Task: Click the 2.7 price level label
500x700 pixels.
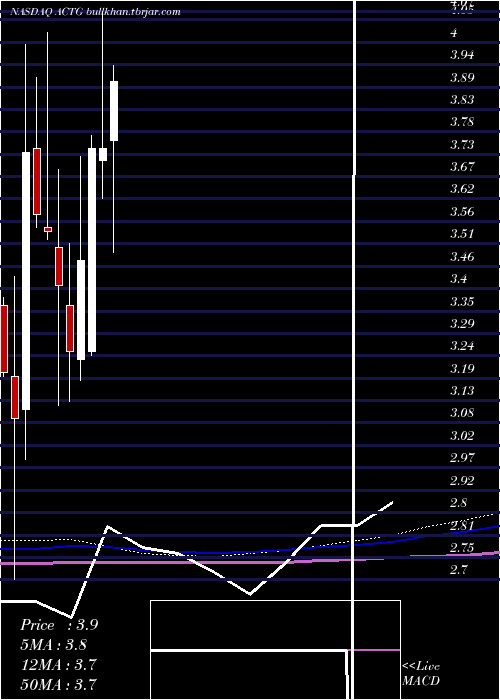Action: tap(459, 570)
